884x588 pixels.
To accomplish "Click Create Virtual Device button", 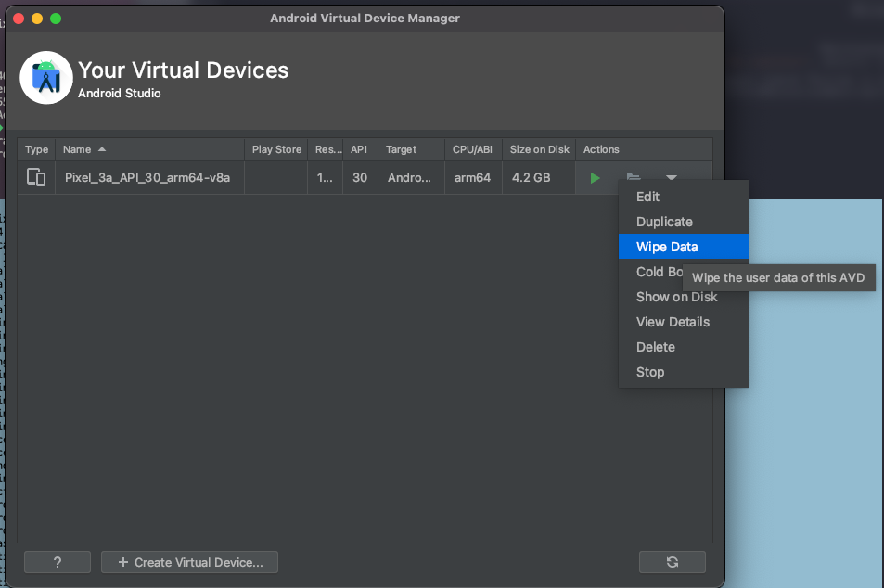I will coord(189,562).
